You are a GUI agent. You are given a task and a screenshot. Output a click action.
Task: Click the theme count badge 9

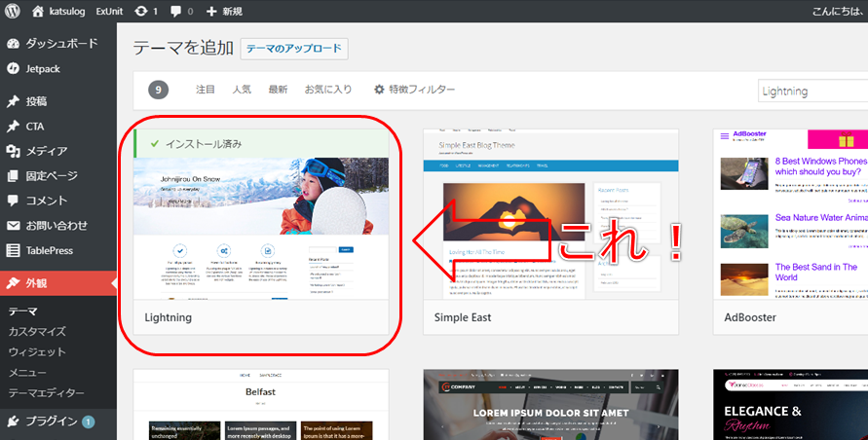[x=159, y=90]
